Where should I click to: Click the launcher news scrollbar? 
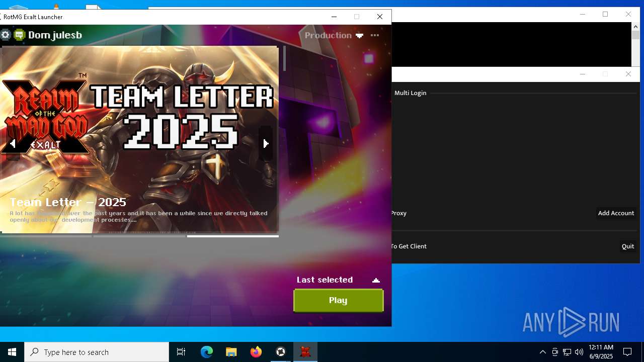point(284,58)
